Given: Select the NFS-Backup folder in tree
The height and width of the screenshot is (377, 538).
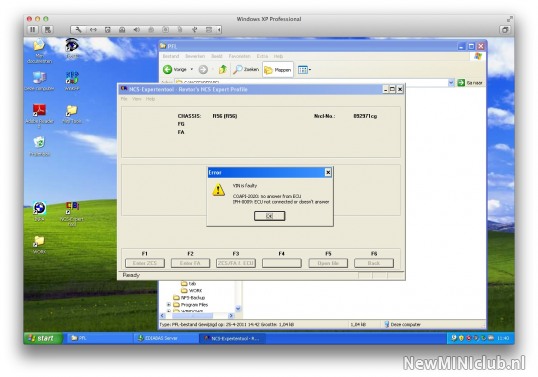Looking at the screenshot, I should pyautogui.click(x=189, y=297).
